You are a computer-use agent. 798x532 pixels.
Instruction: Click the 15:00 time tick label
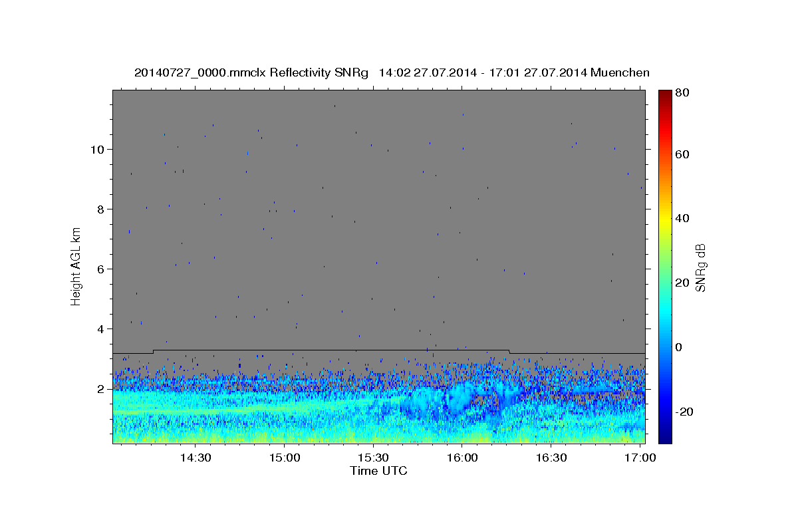(285, 458)
